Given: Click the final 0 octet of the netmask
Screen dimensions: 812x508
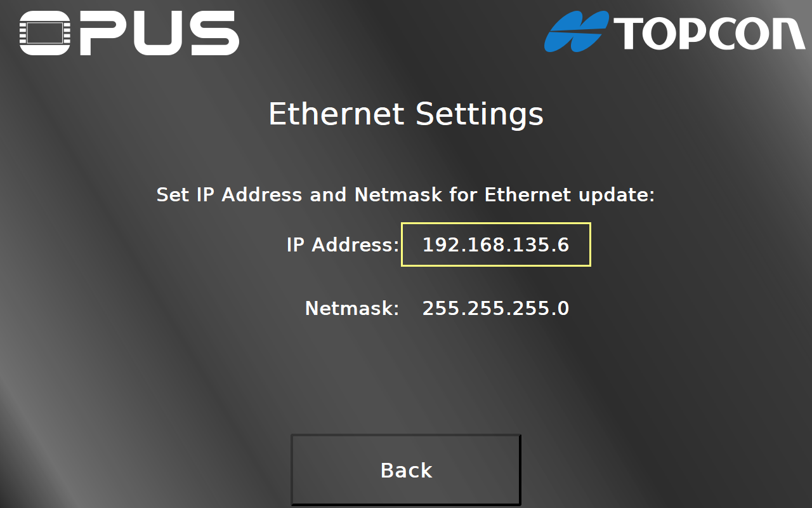Looking at the screenshot, I should point(563,309).
